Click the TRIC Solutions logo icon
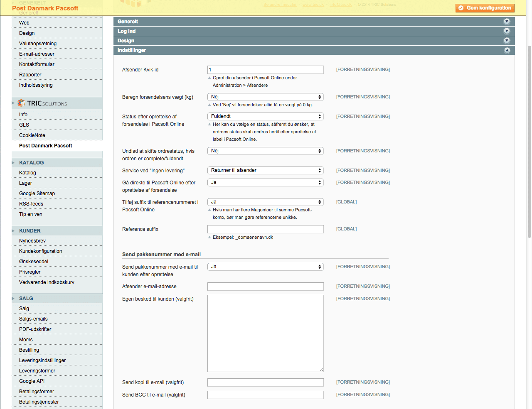The height and width of the screenshot is (409, 532). pos(21,103)
